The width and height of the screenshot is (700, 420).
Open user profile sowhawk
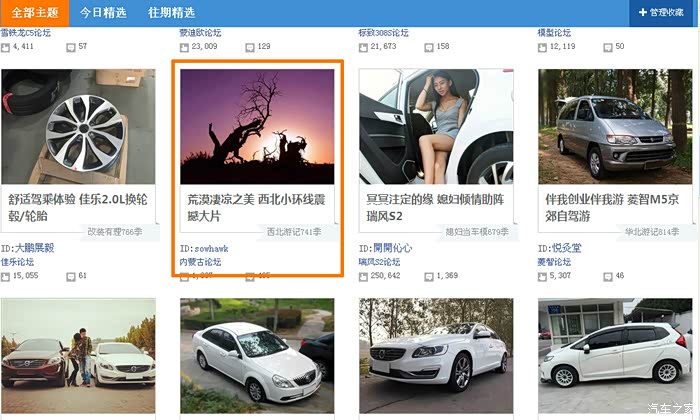tap(211, 249)
